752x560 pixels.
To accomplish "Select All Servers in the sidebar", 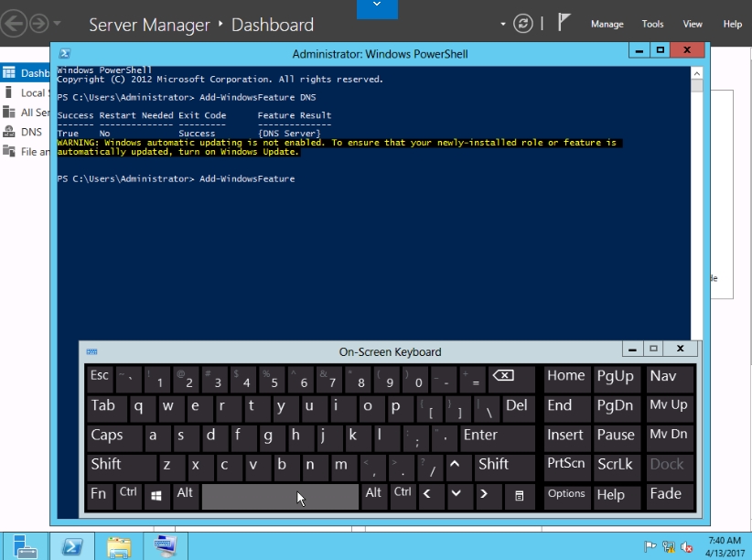I will click(x=25, y=113).
